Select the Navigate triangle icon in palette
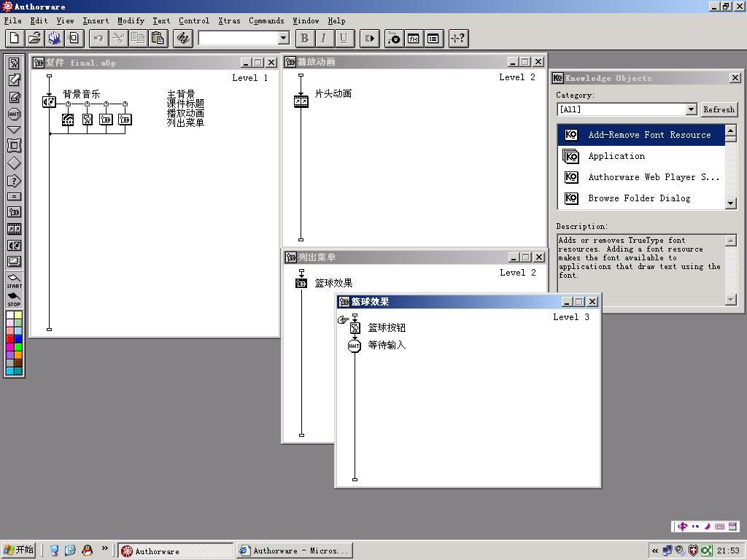This screenshot has height=560, width=747. pyautogui.click(x=15, y=130)
